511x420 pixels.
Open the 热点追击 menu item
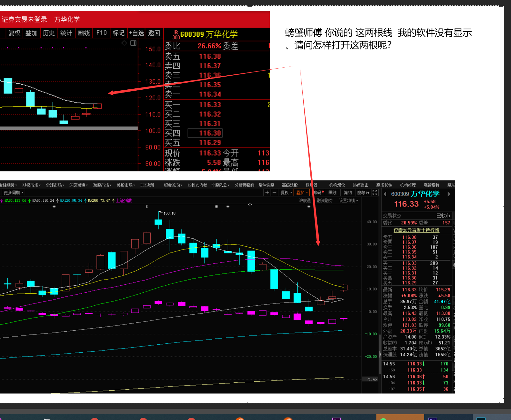click(x=360, y=185)
